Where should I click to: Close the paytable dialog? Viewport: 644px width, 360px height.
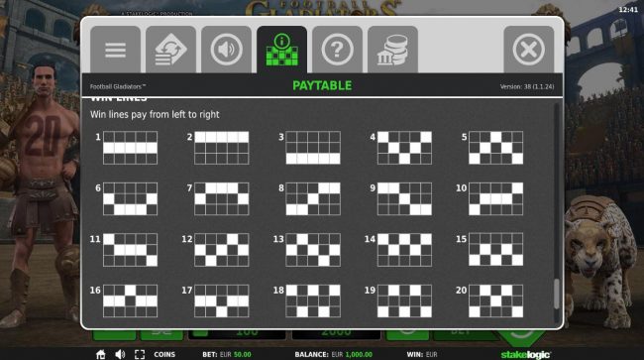(x=529, y=50)
